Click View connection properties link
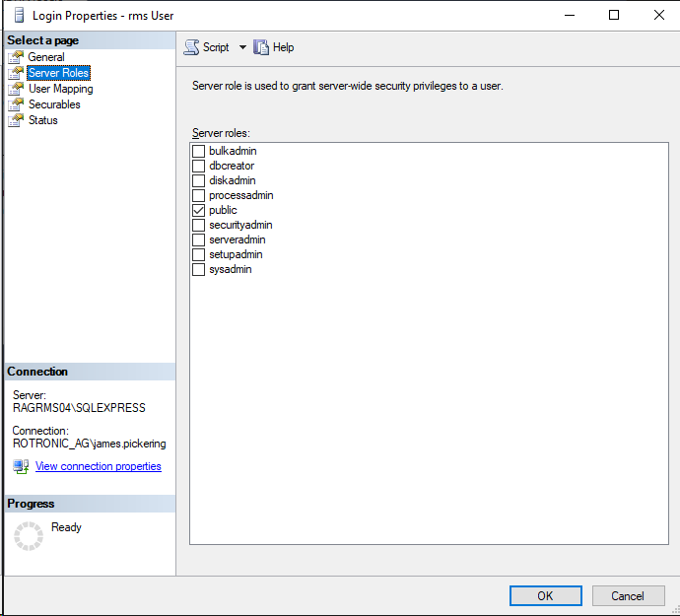 [99, 466]
